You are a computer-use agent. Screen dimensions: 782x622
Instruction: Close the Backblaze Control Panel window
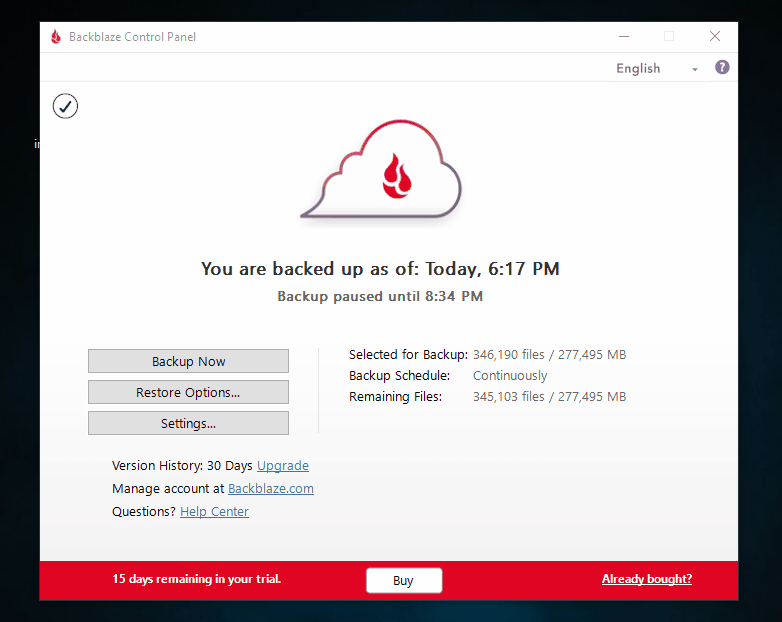click(715, 36)
